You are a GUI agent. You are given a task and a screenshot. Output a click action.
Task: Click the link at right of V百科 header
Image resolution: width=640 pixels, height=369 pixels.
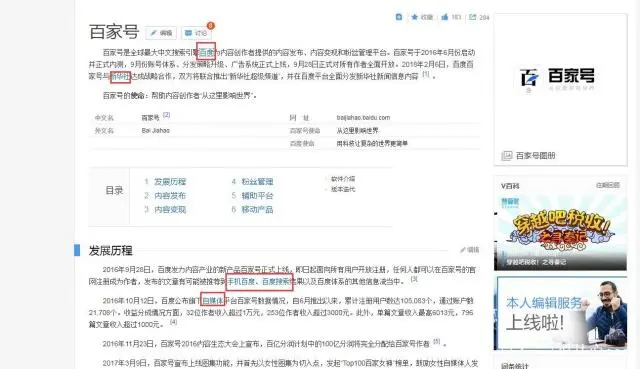tap(608, 185)
